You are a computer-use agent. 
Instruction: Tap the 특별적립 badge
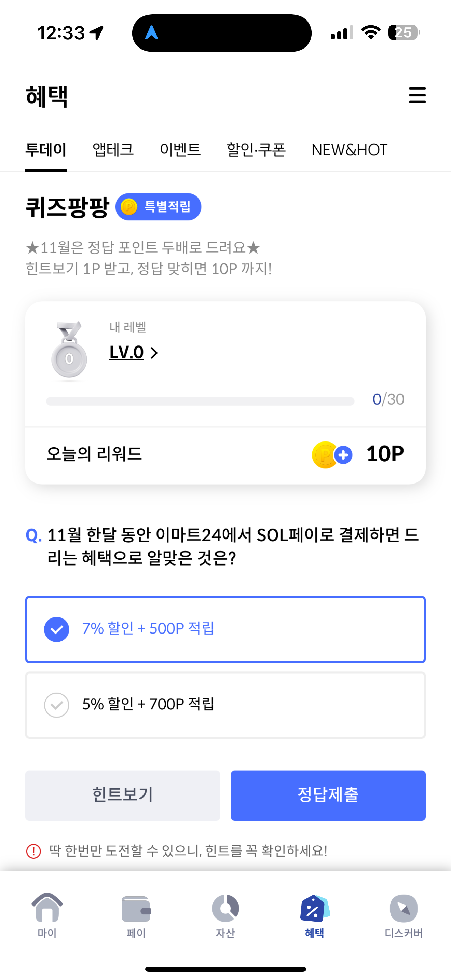[158, 207]
